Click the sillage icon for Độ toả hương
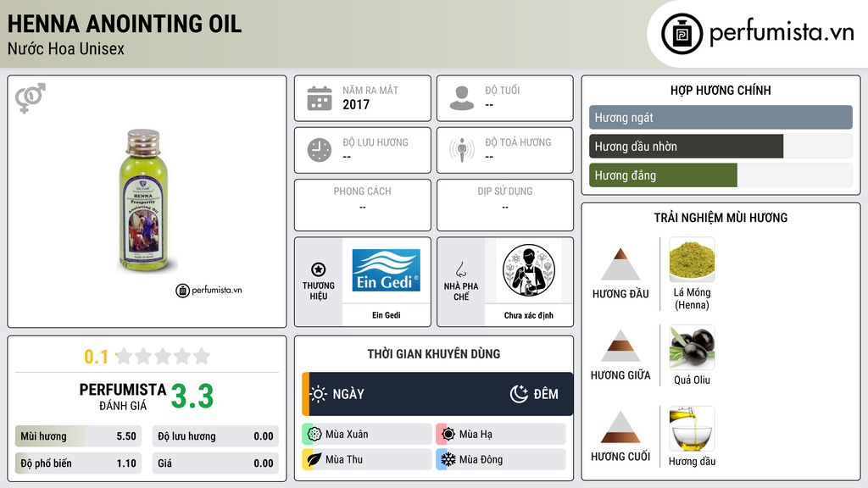Screen dimensions: 868x488 coord(462,150)
